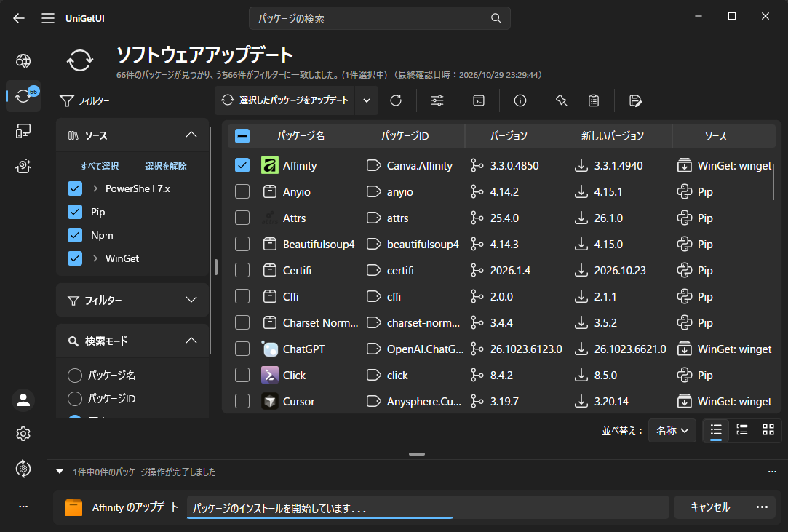Check the Anyio package checkbox
788x532 pixels.
coord(242,191)
